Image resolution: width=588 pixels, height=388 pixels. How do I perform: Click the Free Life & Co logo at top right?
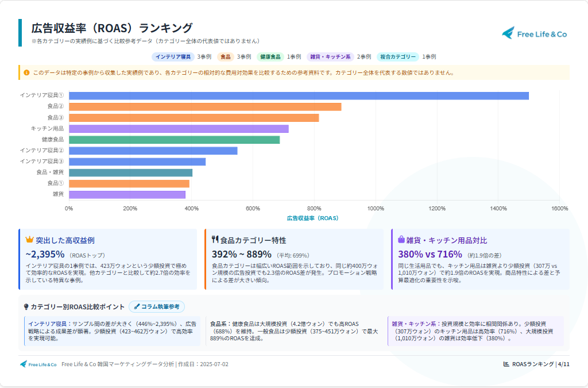534,33
